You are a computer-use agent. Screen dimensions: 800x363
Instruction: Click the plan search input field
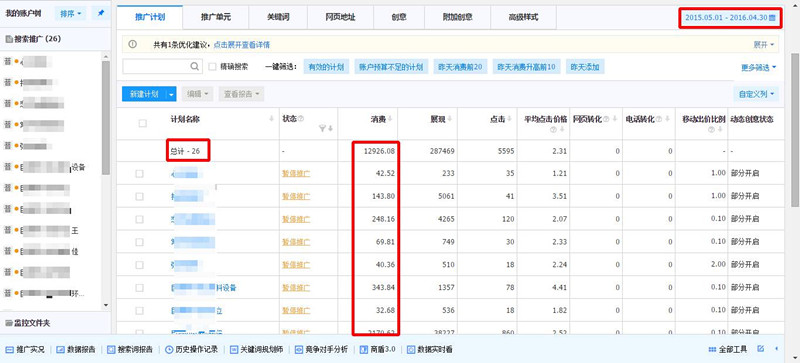(x=156, y=66)
